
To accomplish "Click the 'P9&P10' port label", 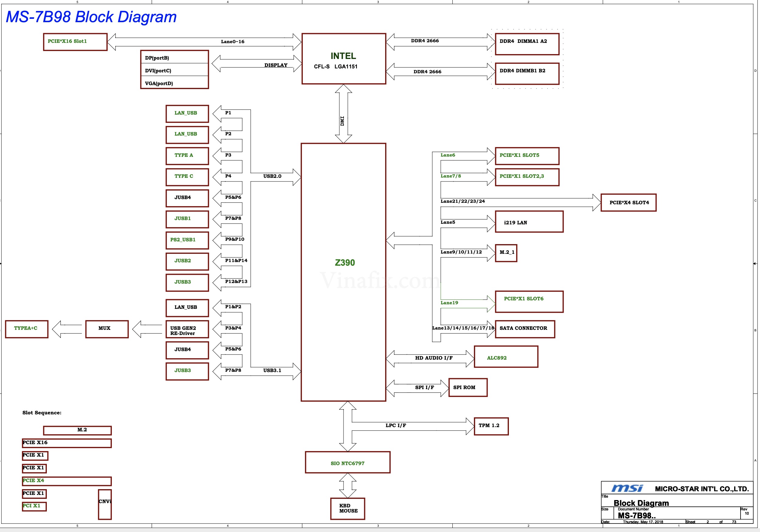I will point(235,239).
